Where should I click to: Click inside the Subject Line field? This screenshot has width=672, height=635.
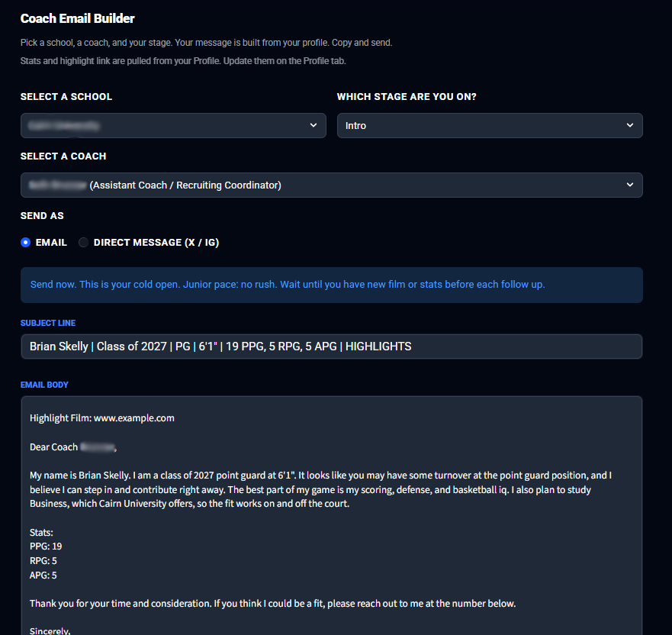pos(331,347)
